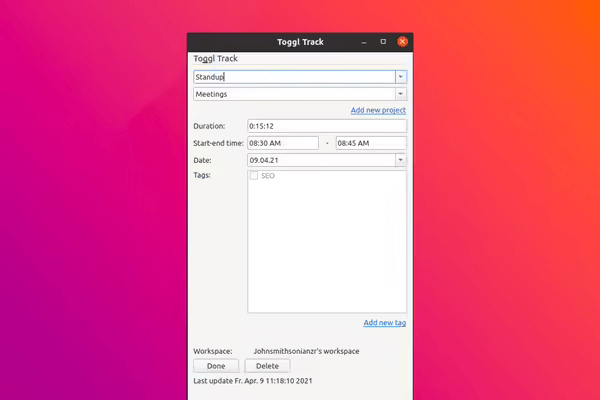This screenshot has height=401, width=600.
Task: Click the Done button
Action: [x=216, y=366]
